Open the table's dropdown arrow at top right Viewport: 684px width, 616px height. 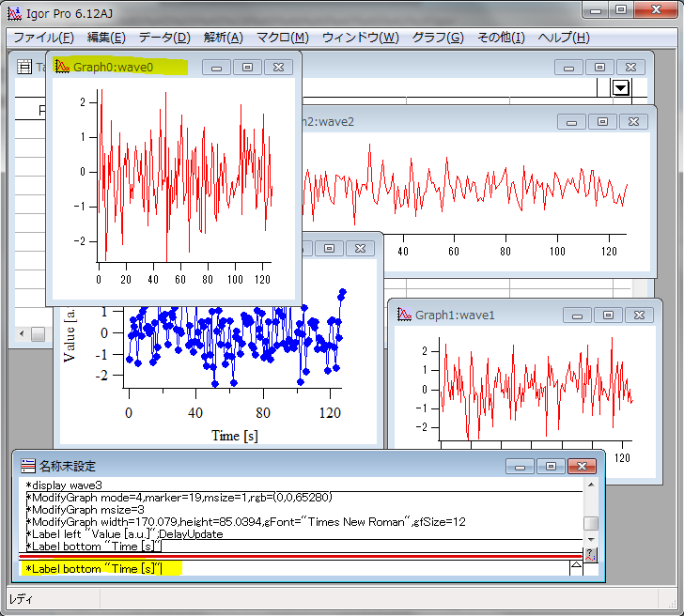pyautogui.click(x=620, y=87)
